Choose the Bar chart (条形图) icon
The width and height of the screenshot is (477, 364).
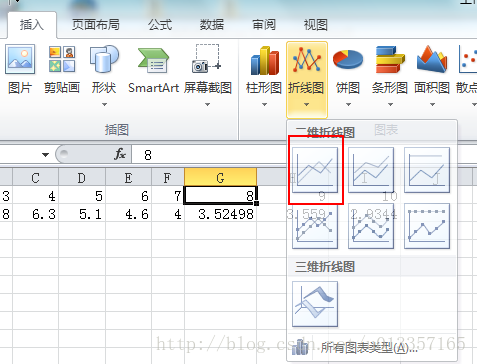(390, 59)
